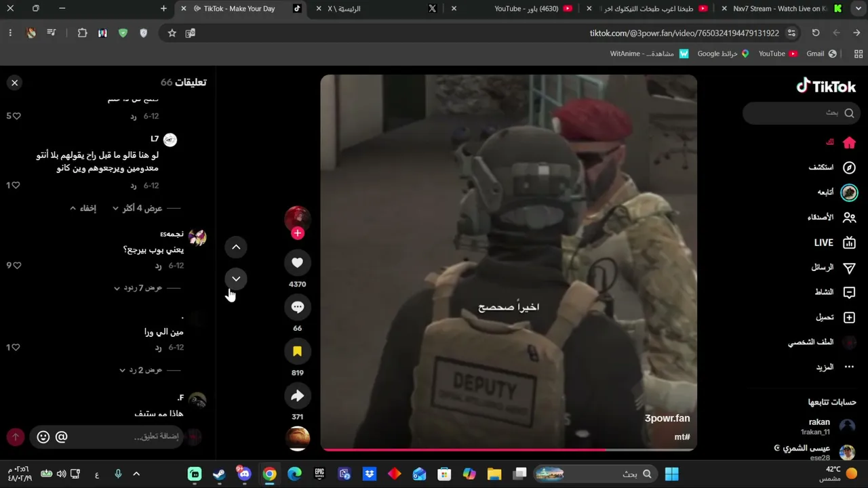Open Epic Games Launcher from the taskbar
The image size is (868, 488).
point(319,474)
